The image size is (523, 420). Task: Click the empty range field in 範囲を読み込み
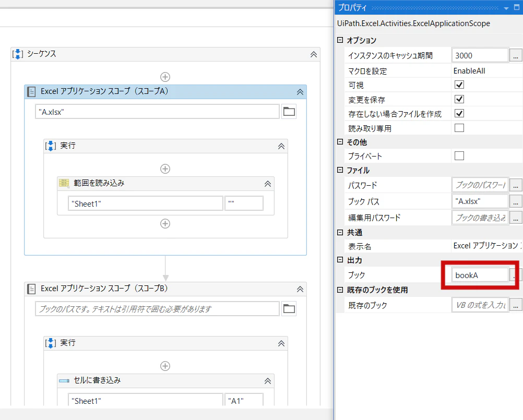244,203
